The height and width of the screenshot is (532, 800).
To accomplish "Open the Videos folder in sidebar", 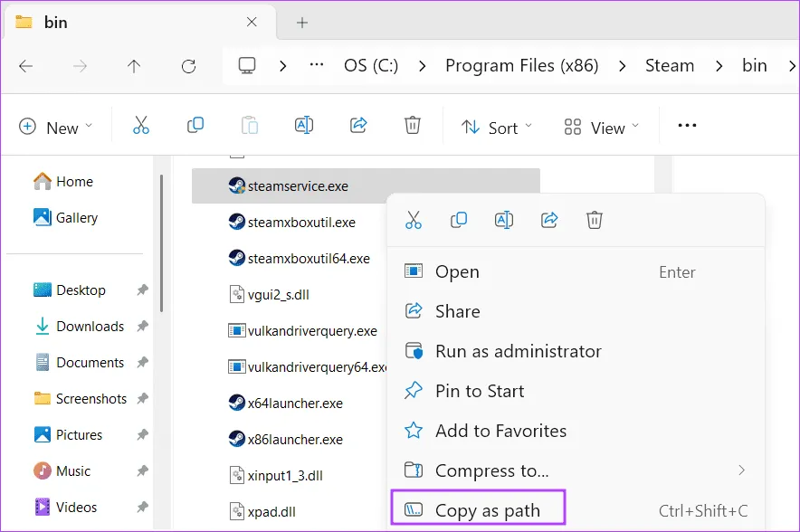I will pos(65,507).
